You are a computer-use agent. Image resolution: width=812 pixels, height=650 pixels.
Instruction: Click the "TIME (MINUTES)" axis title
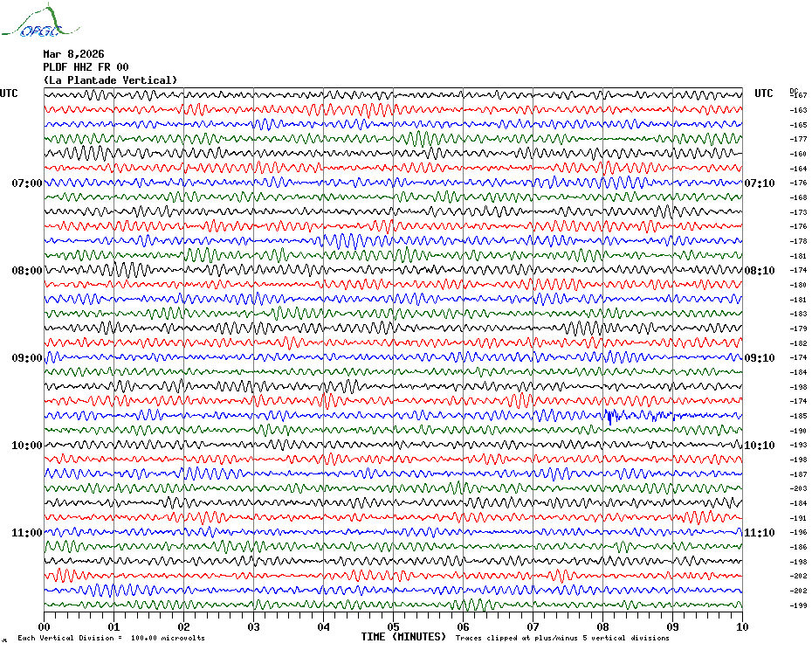[403, 637]
